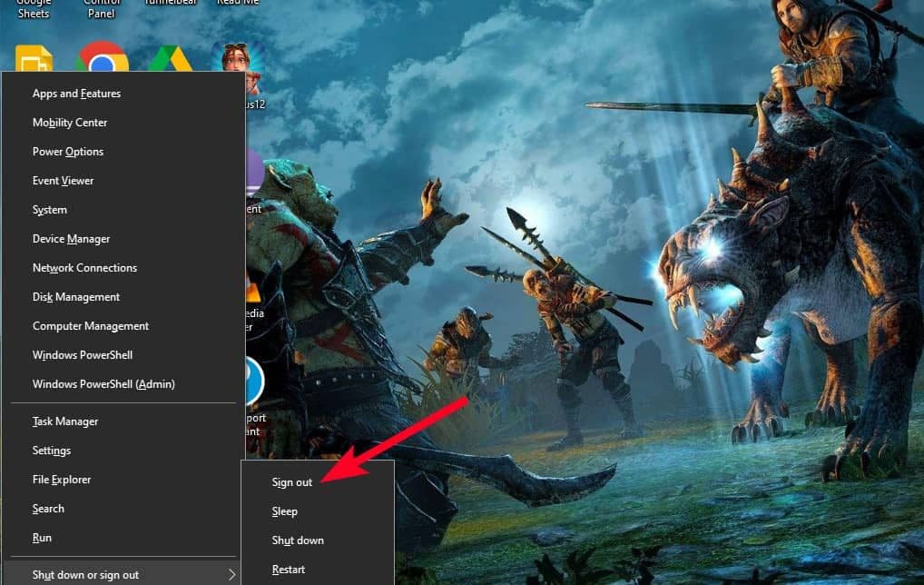Open Windows PowerShell (Admin)

tap(104, 383)
